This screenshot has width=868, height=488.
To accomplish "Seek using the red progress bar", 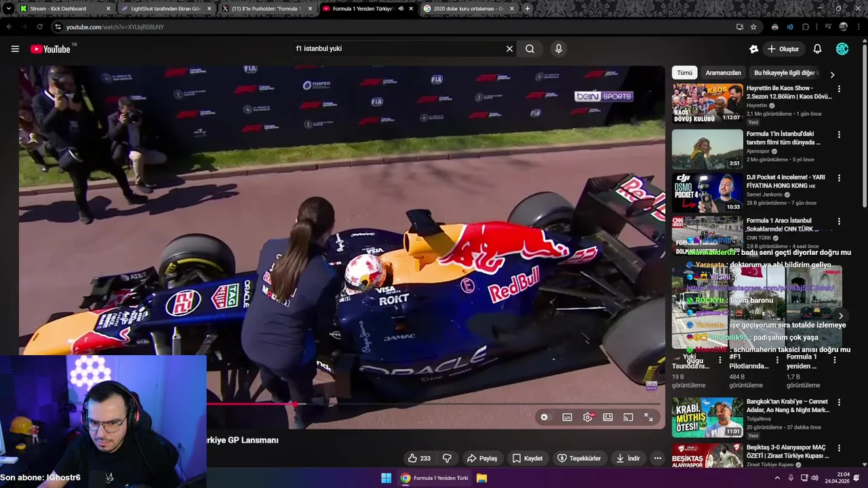I will [x=434, y=404].
